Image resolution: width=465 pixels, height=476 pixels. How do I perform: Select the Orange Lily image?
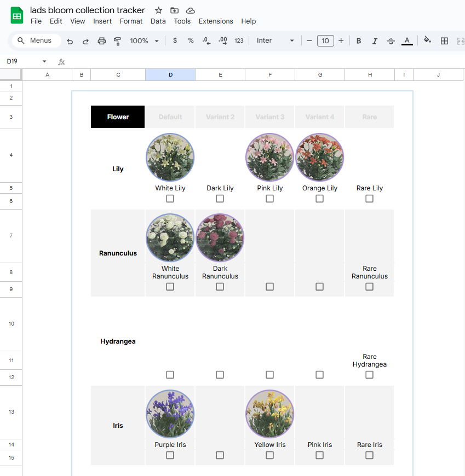click(x=320, y=157)
